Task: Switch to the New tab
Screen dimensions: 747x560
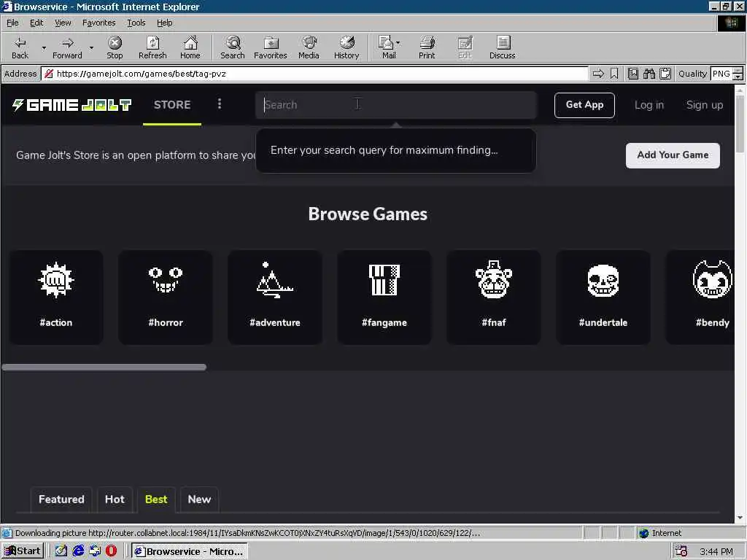Action: click(x=199, y=499)
